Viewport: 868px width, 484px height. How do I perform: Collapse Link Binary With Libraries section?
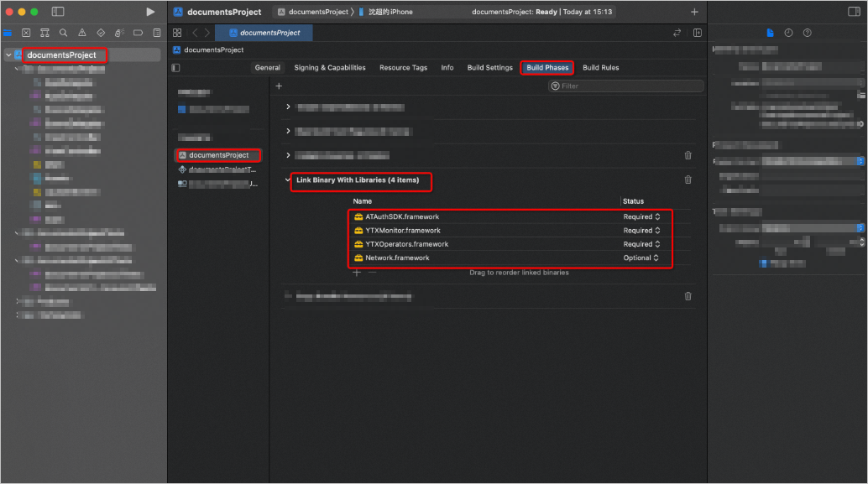coord(288,180)
